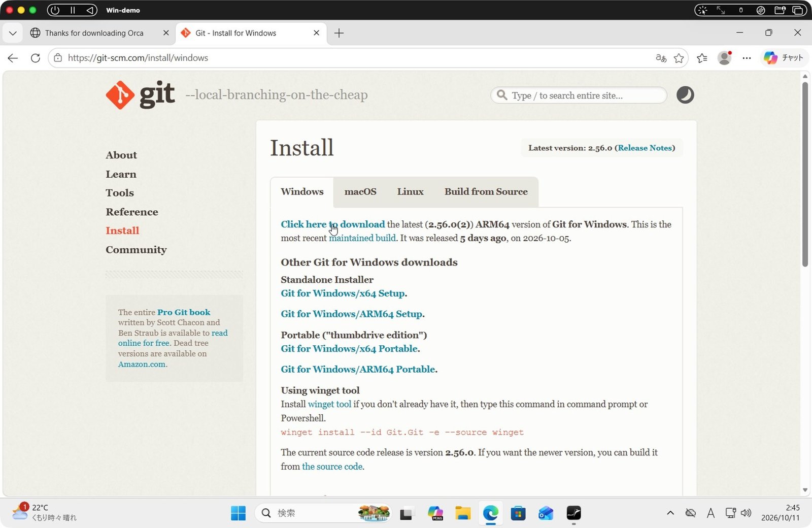Image resolution: width=812 pixels, height=528 pixels.
Task: Toggle the git site dark mode button
Action: tap(685, 95)
